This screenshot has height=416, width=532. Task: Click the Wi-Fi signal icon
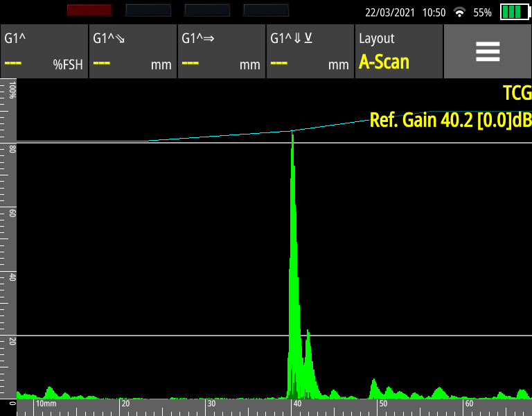pos(459,12)
